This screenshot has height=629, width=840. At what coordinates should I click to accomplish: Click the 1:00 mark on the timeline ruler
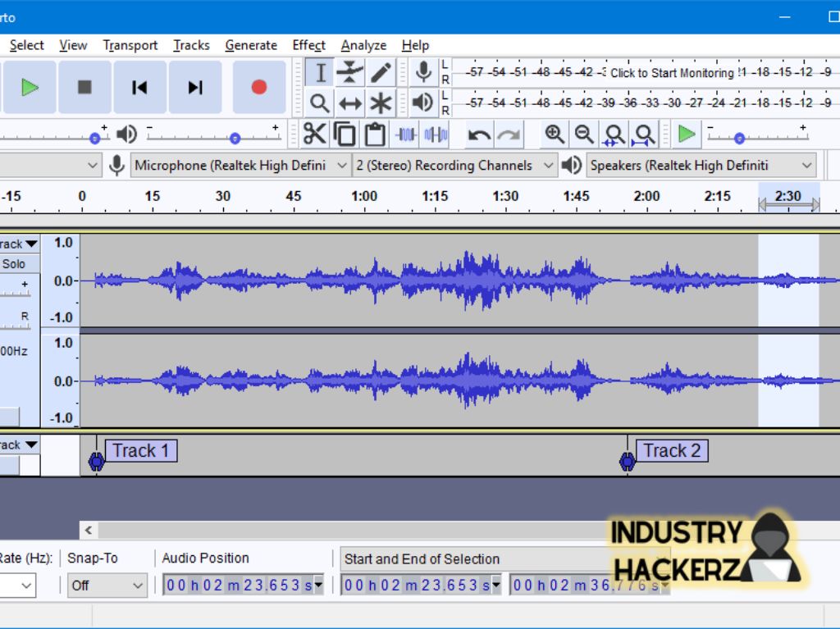tap(364, 196)
